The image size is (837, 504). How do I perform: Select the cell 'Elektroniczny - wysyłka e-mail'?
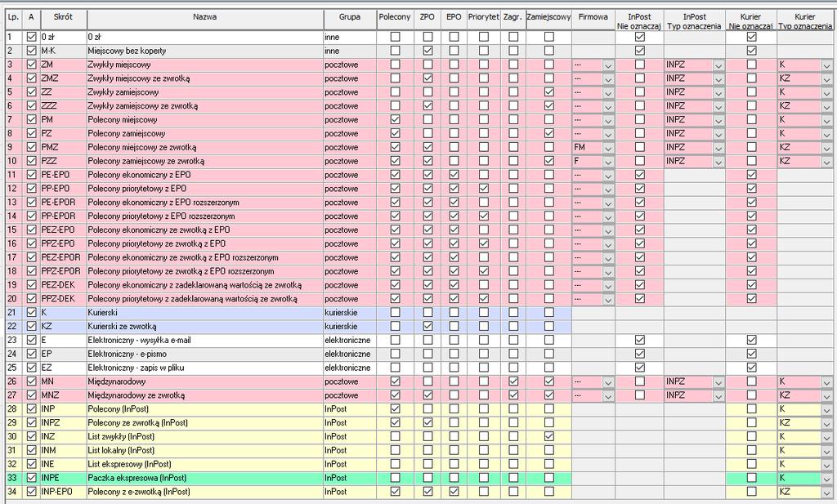click(x=205, y=340)
